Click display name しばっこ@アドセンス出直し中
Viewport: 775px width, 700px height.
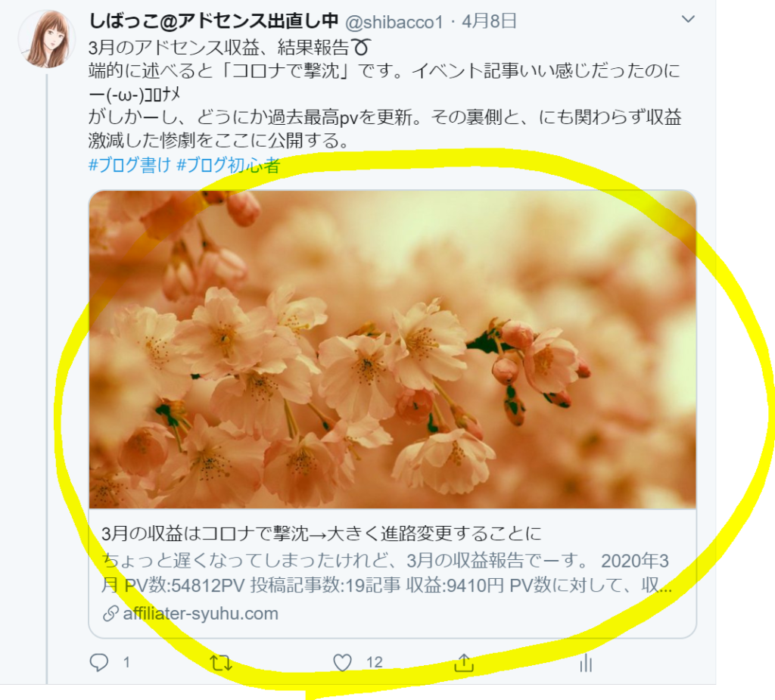213,20
